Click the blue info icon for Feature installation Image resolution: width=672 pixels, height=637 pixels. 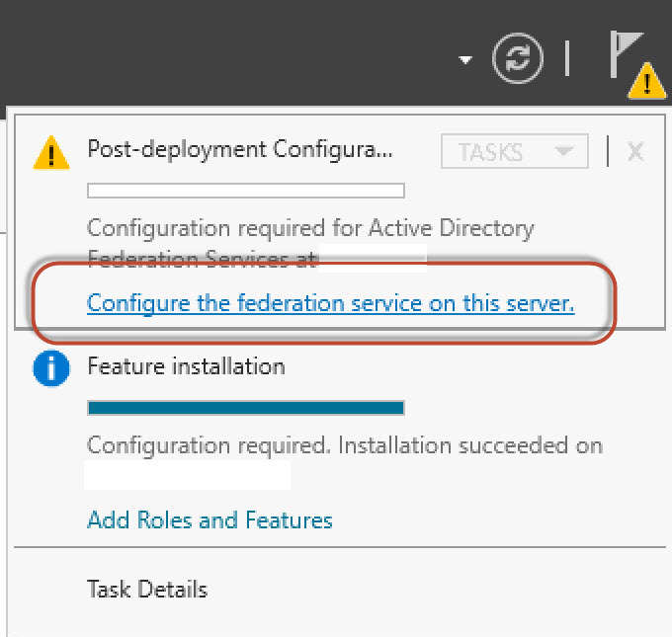[x=51, y=368]
